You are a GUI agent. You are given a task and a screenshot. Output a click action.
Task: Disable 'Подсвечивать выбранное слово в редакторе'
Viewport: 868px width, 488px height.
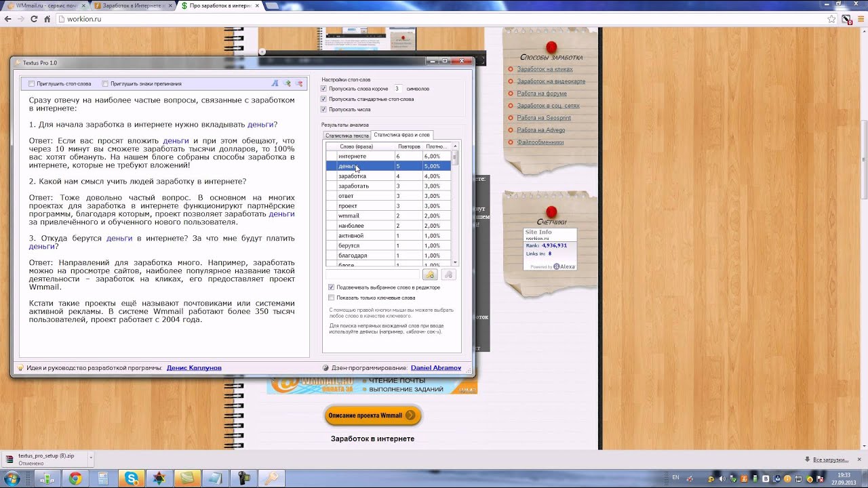(331, 287)
